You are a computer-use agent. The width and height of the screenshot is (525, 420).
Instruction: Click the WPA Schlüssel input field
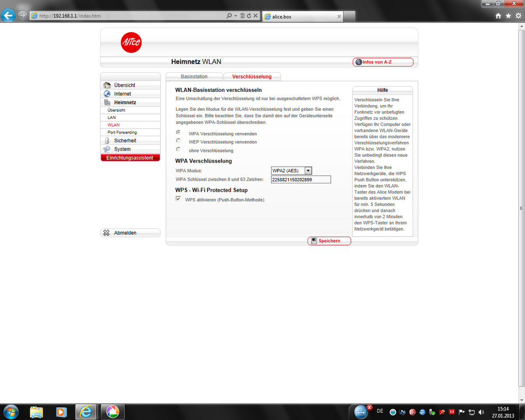point(301,179)
